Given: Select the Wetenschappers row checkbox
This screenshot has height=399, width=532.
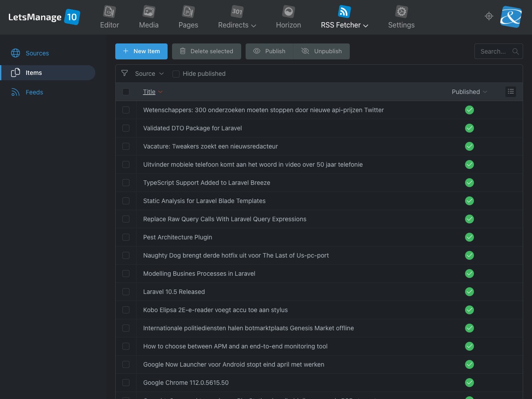Looking at the screenshot, I should (126, 110).
